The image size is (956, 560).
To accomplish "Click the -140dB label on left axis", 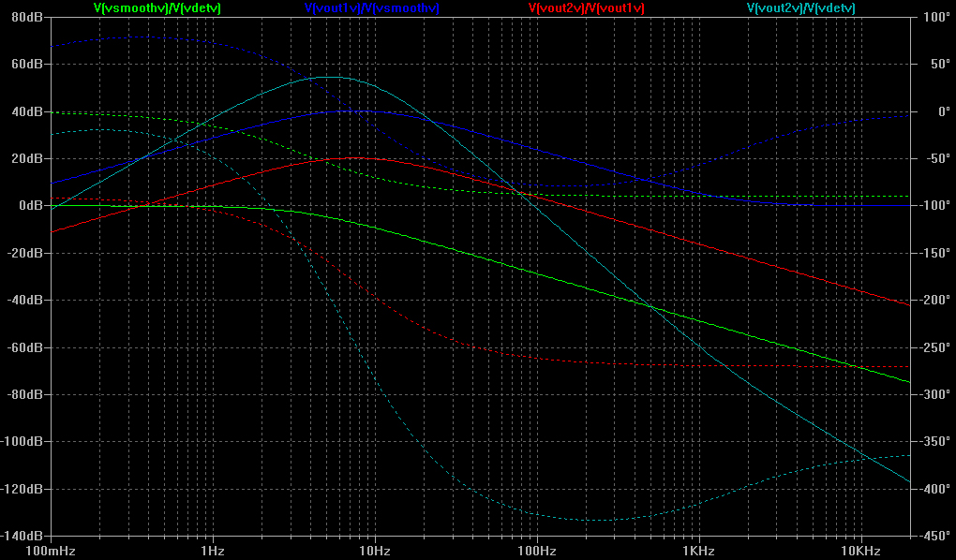I will tap(22, 536).
